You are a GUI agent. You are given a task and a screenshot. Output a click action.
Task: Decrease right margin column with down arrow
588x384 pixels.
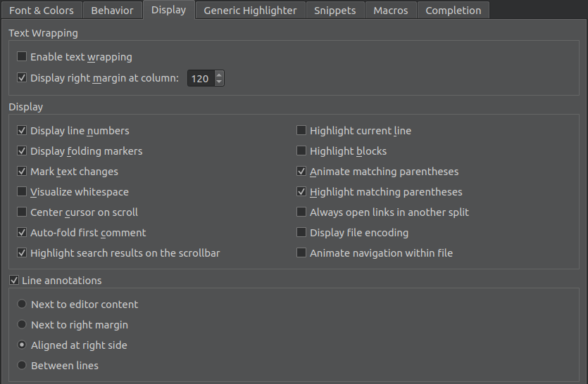pyautogui.click(x=219, y=82)
